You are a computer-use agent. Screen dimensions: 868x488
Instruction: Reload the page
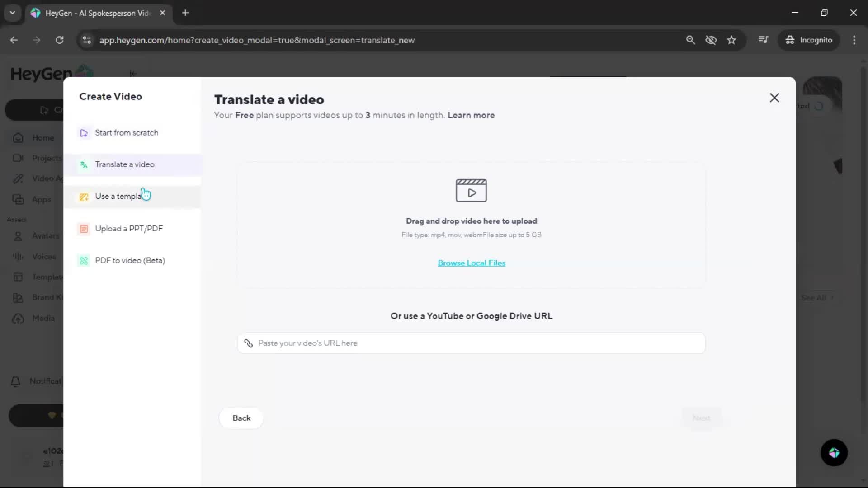(x=59, y=40)
